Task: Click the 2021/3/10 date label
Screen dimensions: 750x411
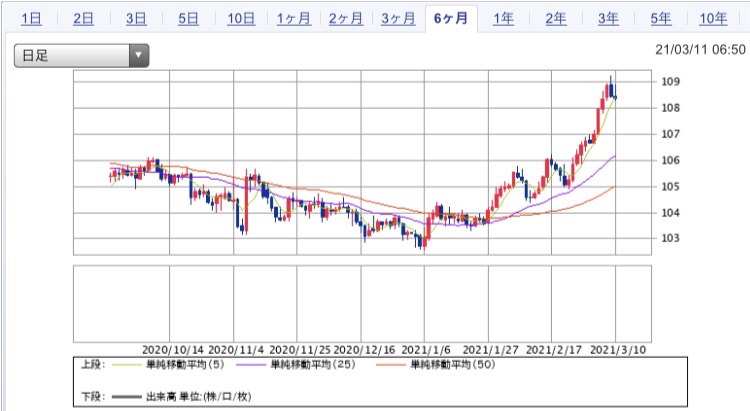Action: coord(618,350)
